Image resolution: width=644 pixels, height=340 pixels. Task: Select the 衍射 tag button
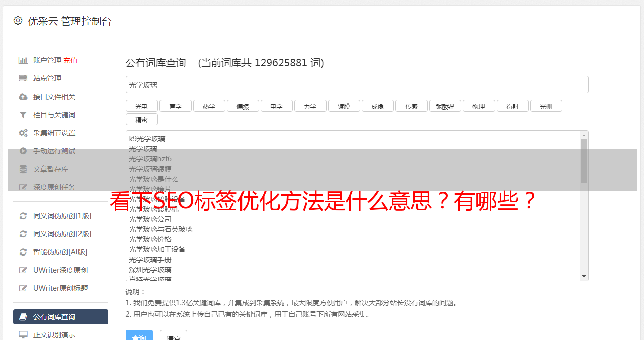coord(512,106)
